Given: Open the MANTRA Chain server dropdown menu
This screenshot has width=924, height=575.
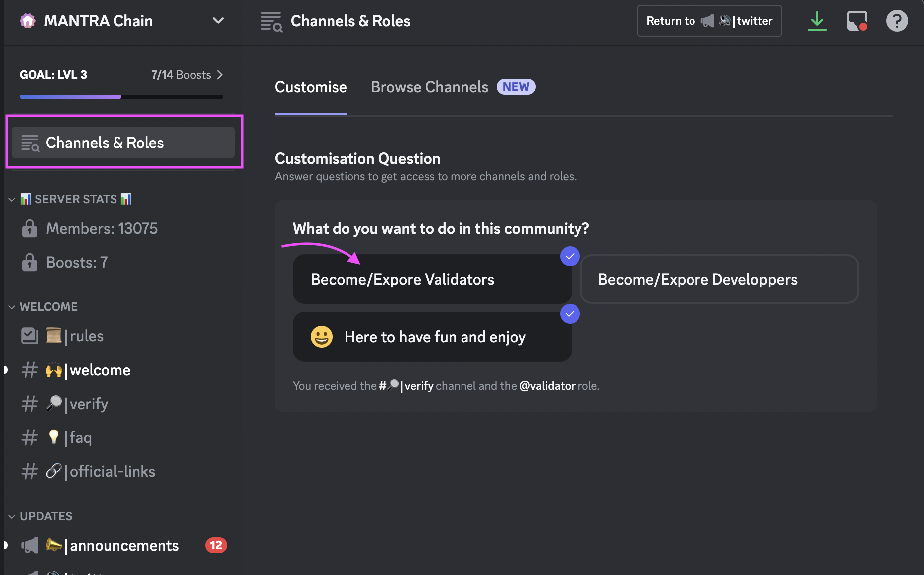Looking at the screenshot, I should 218,21.
